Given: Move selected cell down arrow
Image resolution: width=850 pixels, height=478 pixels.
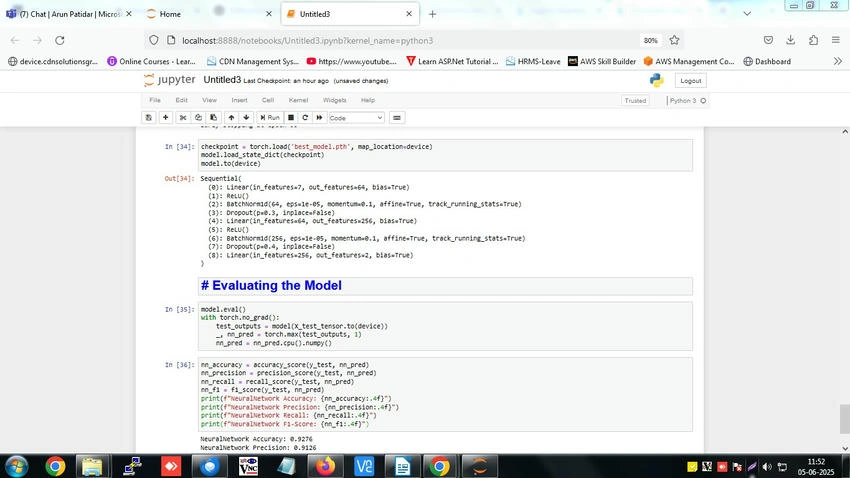Looking at the screenshot, I should 246,118.
